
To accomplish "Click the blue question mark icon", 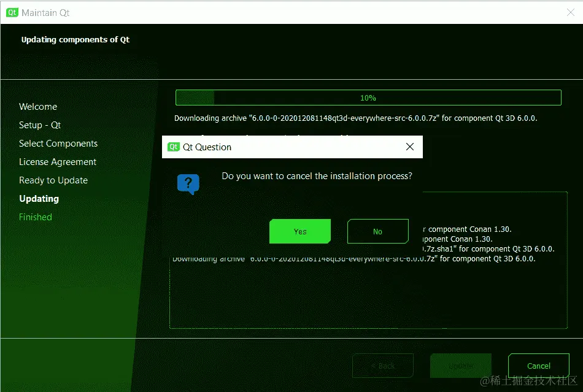I will click(188, 184).
